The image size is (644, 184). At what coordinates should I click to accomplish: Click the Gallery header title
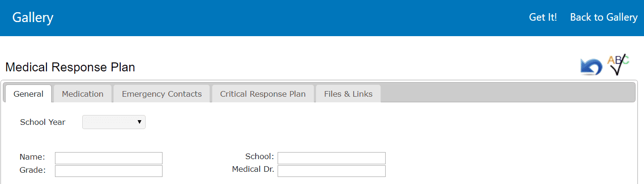coord(33,18)
